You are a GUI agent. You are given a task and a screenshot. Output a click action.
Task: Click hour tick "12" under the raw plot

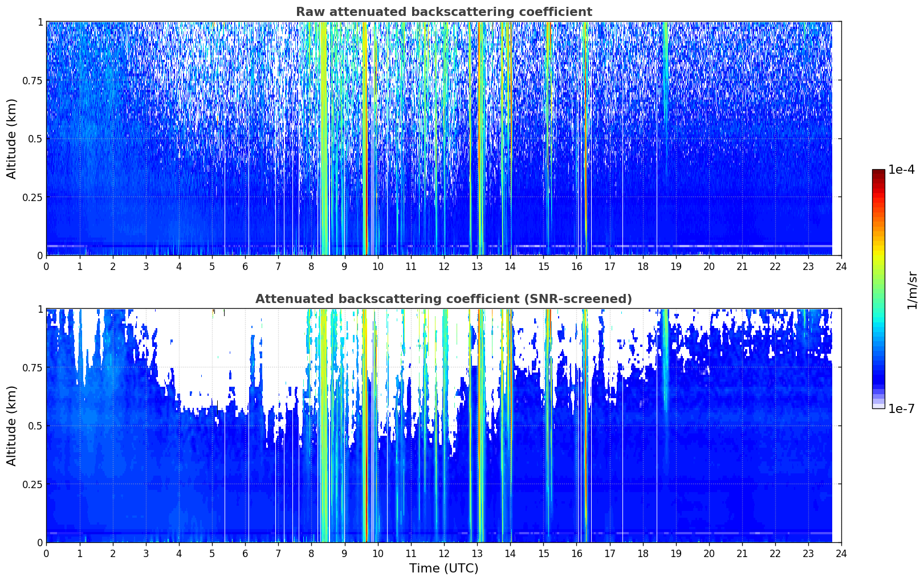[x=444, y=266]
